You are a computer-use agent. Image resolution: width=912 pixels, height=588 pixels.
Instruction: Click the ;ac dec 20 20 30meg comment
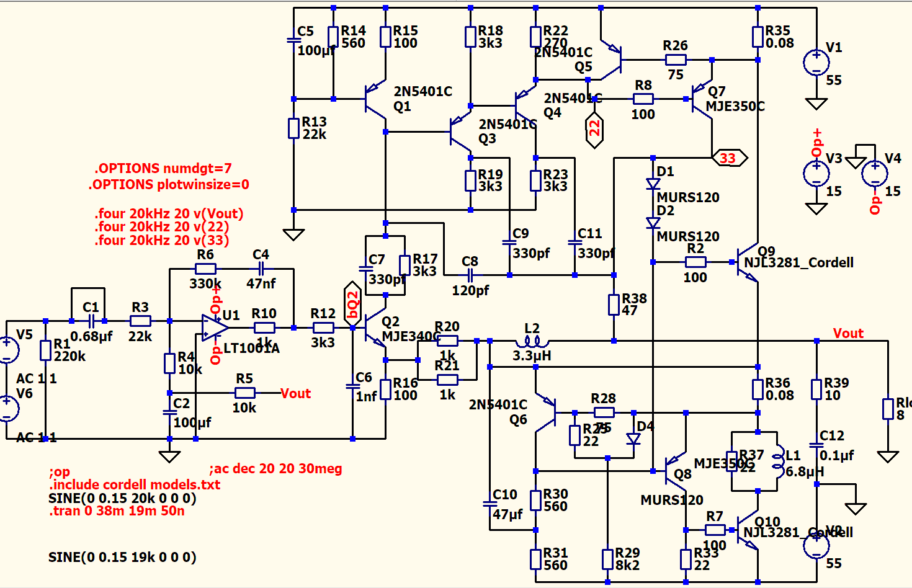[x=275, y=468]
